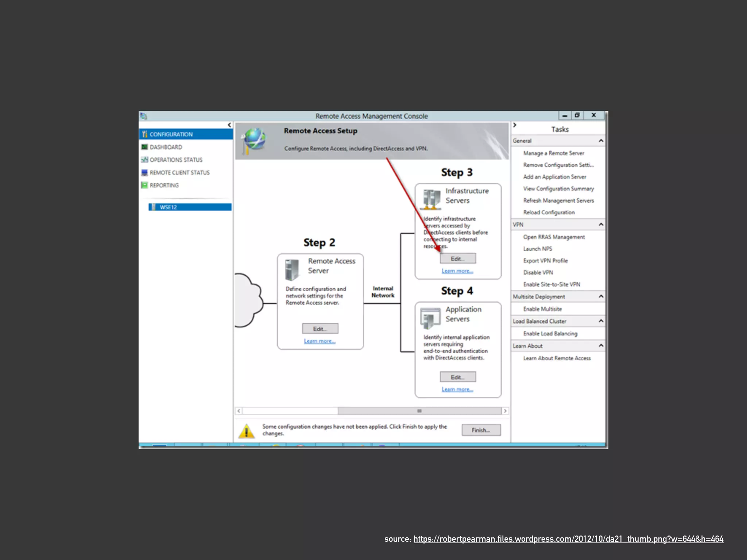The image size is (747, 560).
Task: Click the Configuration wrench icon in sidebar
Action: click(x=145, y=134)
